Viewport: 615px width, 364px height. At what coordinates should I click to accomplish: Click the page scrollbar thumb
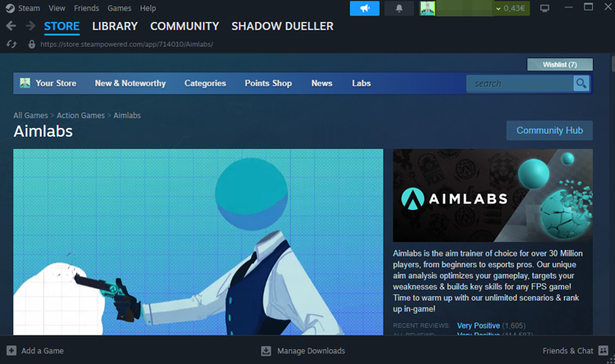pos(613,64)
